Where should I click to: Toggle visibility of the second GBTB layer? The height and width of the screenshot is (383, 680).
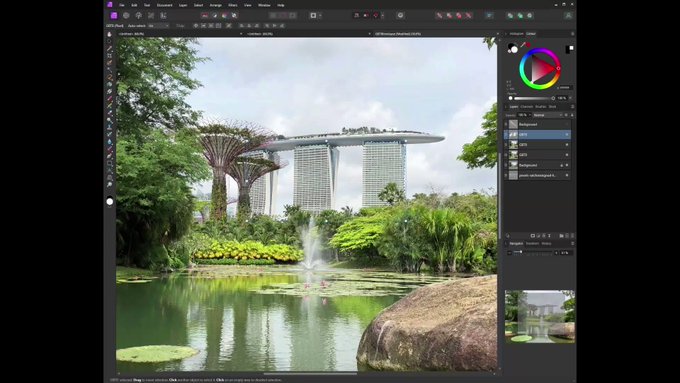[x=567, y=144]
